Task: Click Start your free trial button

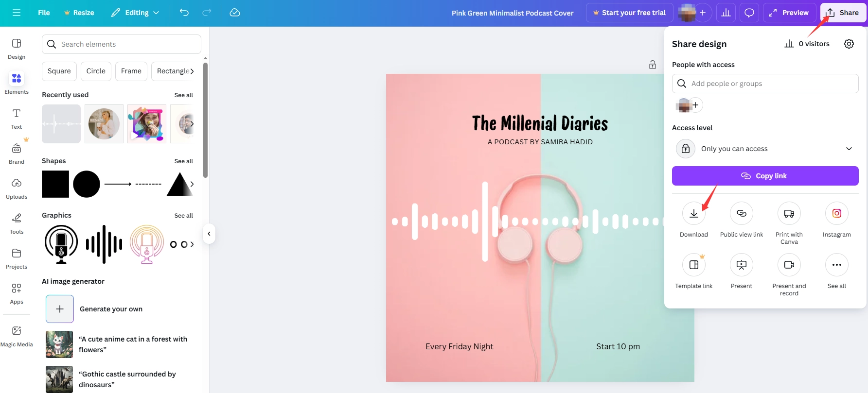Action: (x=629, y=13)
